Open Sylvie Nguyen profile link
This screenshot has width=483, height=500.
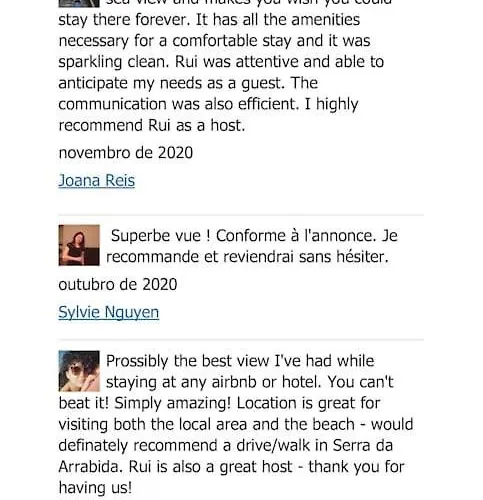coord(109,312)
